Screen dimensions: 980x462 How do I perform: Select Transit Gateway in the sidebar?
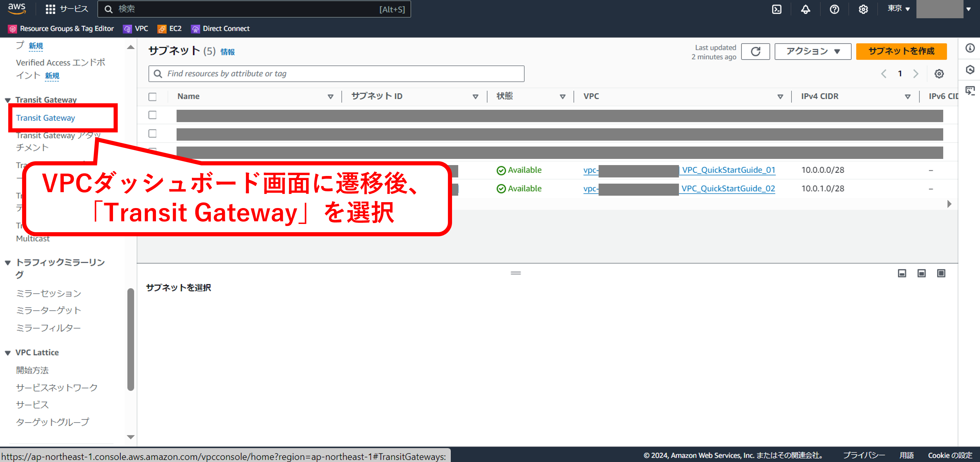pos(45,118)
